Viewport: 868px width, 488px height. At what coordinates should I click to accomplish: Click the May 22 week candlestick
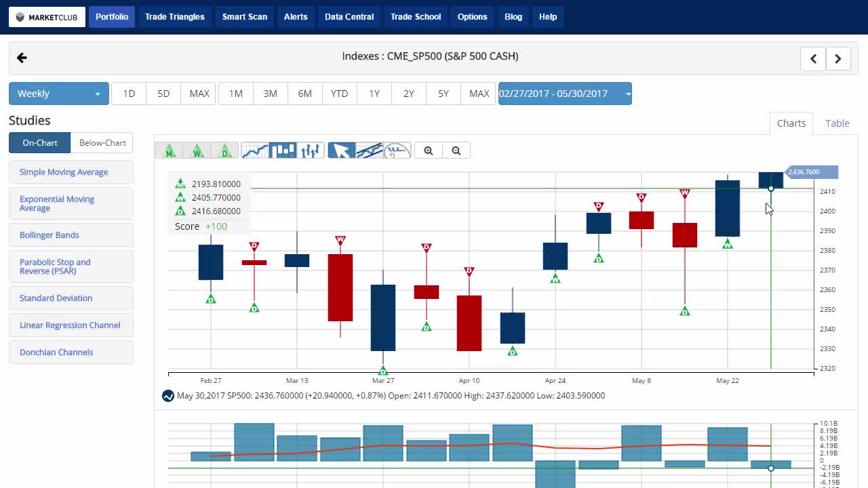[728, 208]
